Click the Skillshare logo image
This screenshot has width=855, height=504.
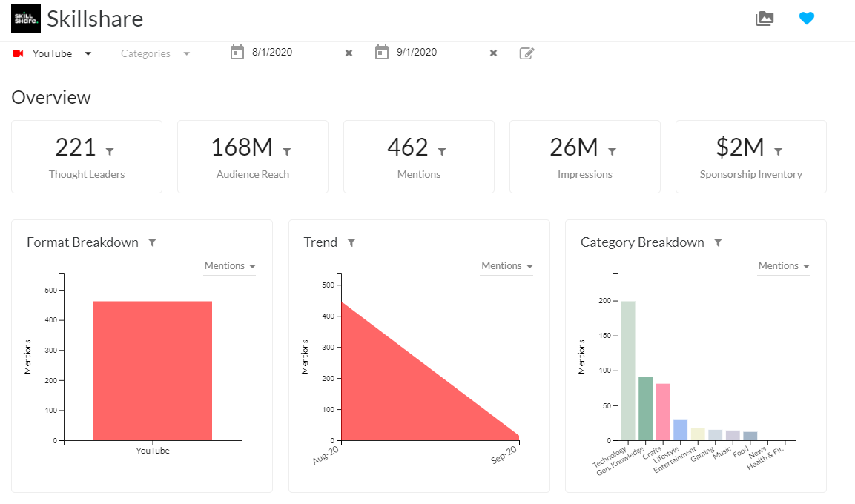click(26, 19)
